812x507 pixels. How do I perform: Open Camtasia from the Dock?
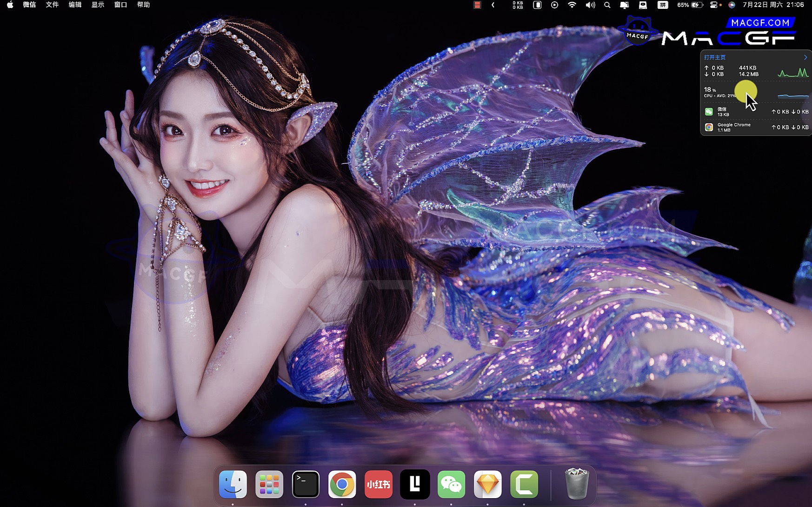pyautogui.click(x=524, y=484)
